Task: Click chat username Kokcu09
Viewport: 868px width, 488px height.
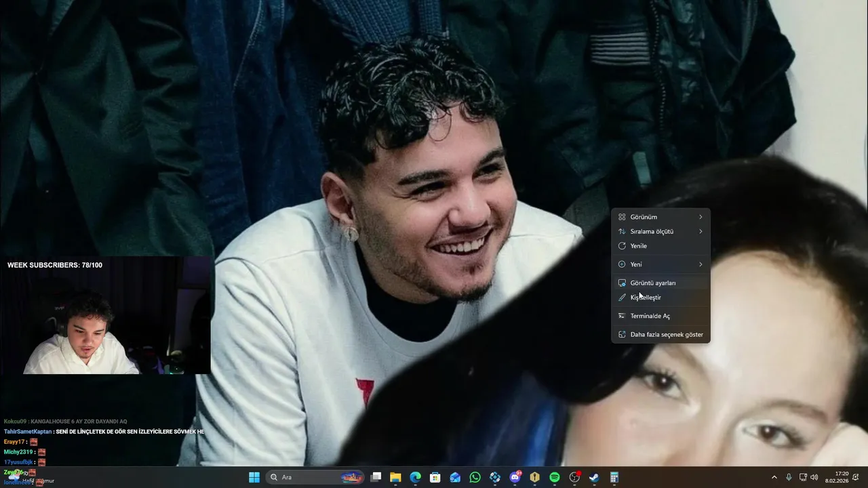Action: tap(15, 422)
